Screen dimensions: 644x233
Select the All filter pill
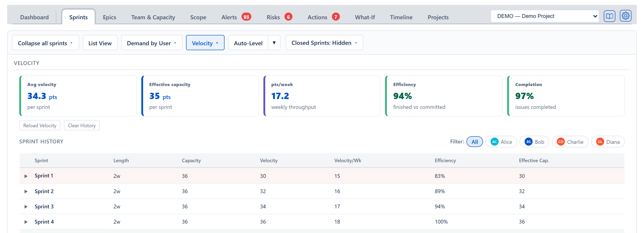[474, 142]
